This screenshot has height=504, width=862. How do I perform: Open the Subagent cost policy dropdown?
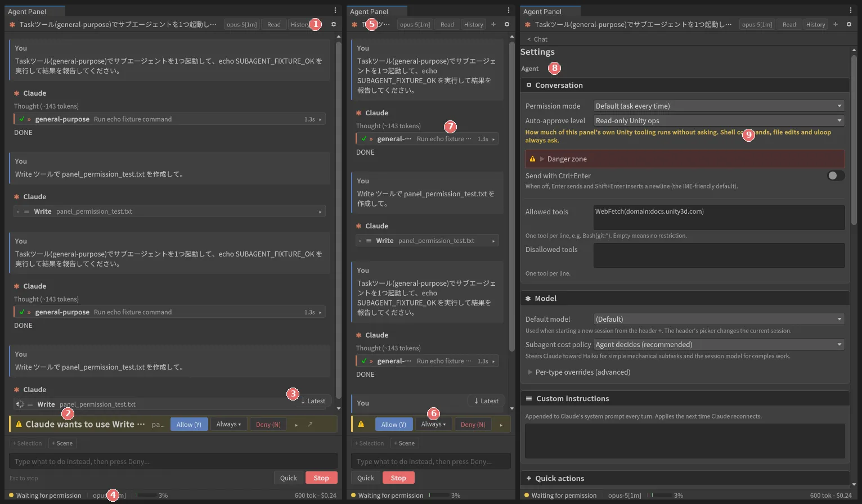(719, 344)
